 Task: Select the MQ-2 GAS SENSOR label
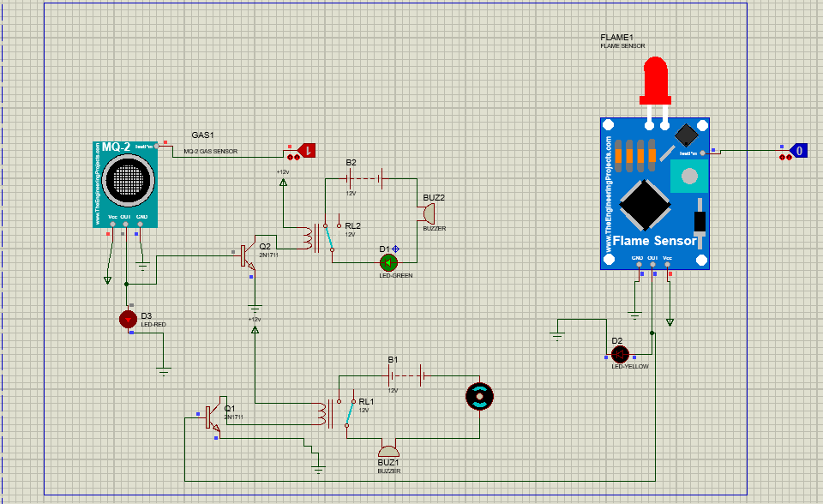tap(211, 151)
